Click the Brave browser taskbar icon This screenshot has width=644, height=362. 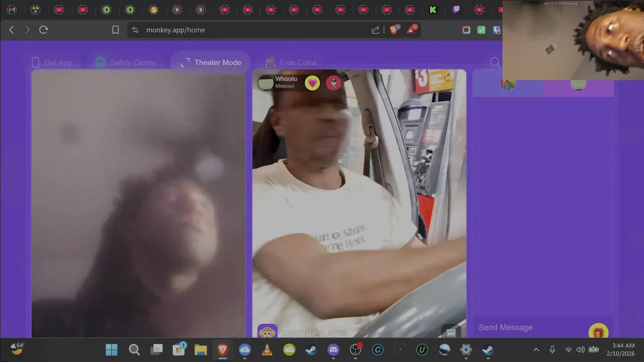[x=222, y=349]
